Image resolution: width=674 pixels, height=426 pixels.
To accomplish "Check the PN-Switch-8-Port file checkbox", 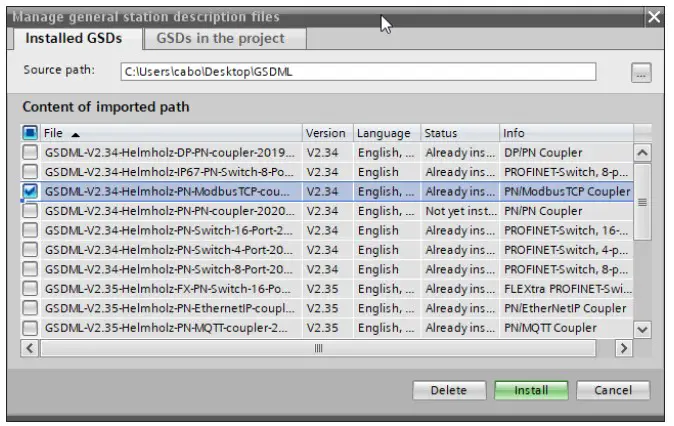I will pos(30,269).
